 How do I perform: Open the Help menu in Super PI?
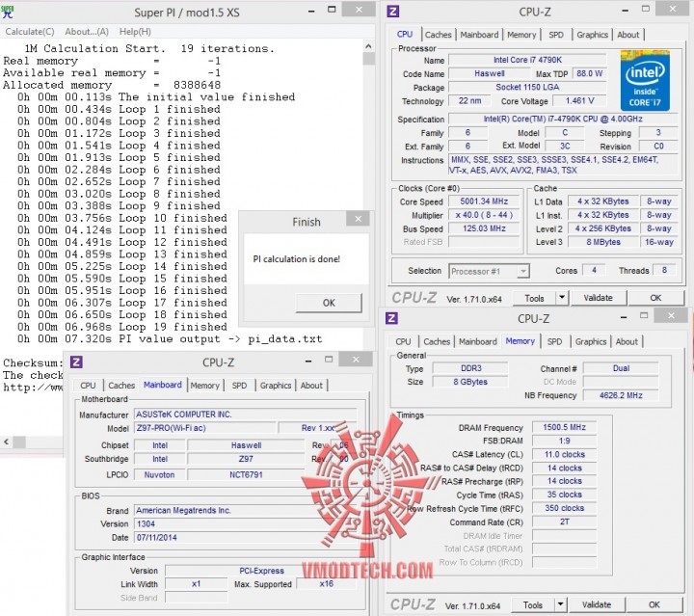click(x=135, y=32)
